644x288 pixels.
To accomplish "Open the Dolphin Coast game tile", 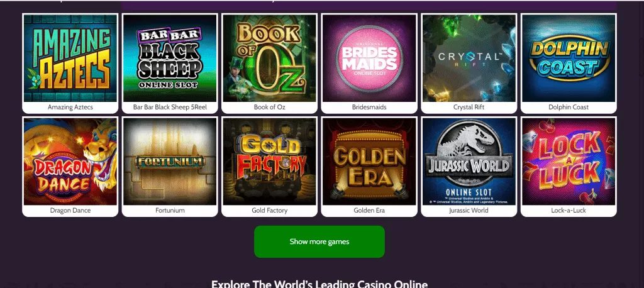I will 569,58.
